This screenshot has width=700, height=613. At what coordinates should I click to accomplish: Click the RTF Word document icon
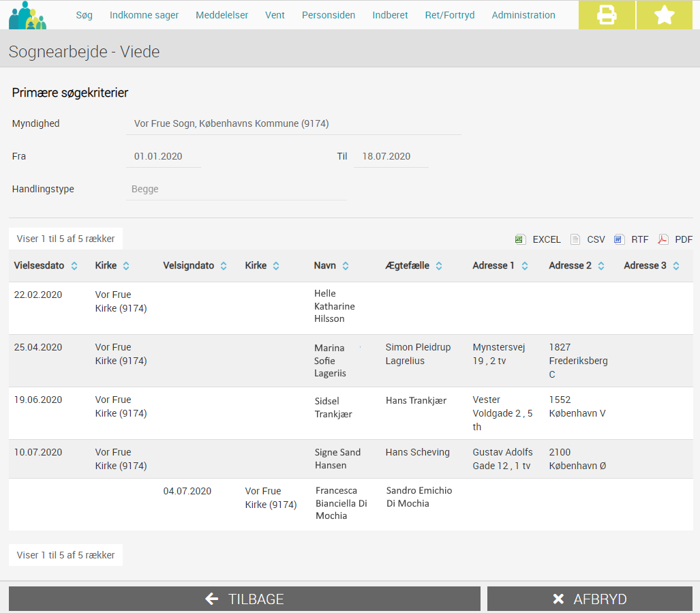coord(618,239)
